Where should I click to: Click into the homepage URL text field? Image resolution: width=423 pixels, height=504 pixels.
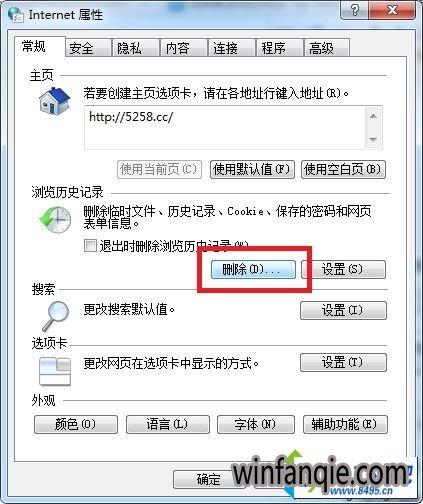click(226, 127)
